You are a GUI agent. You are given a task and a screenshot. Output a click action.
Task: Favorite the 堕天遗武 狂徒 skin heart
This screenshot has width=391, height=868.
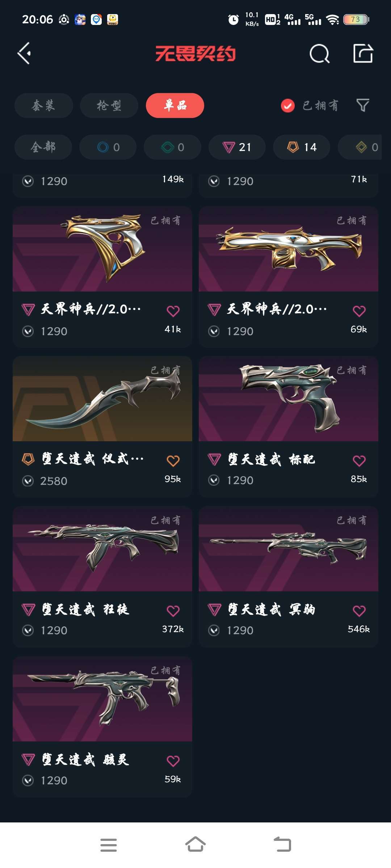click(173, 611)
